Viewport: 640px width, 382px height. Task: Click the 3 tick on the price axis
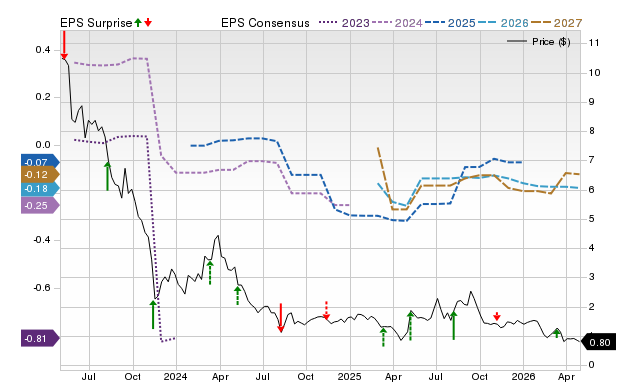[591, 277]
